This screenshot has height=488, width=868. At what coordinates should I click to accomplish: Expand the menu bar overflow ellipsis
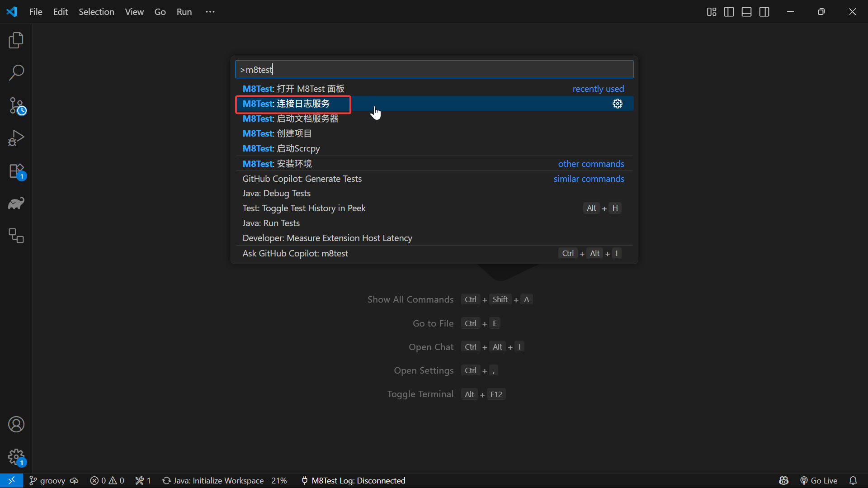[210, 12]
